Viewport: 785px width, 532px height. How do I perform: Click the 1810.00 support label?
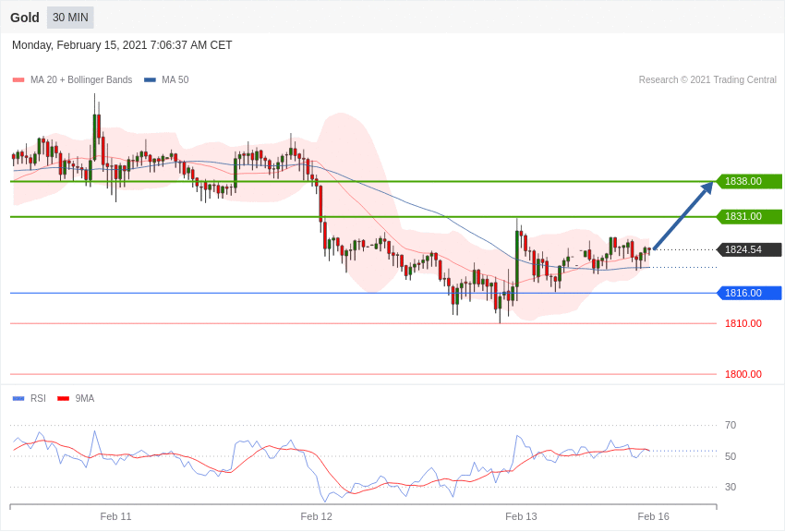pyautogui.click(x=743, y=323)
